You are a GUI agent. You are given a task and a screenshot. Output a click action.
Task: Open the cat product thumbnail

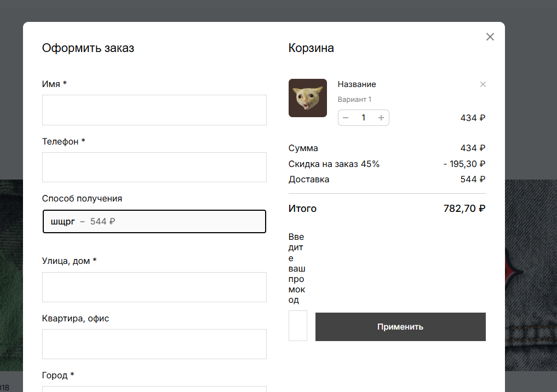[307, 98]
